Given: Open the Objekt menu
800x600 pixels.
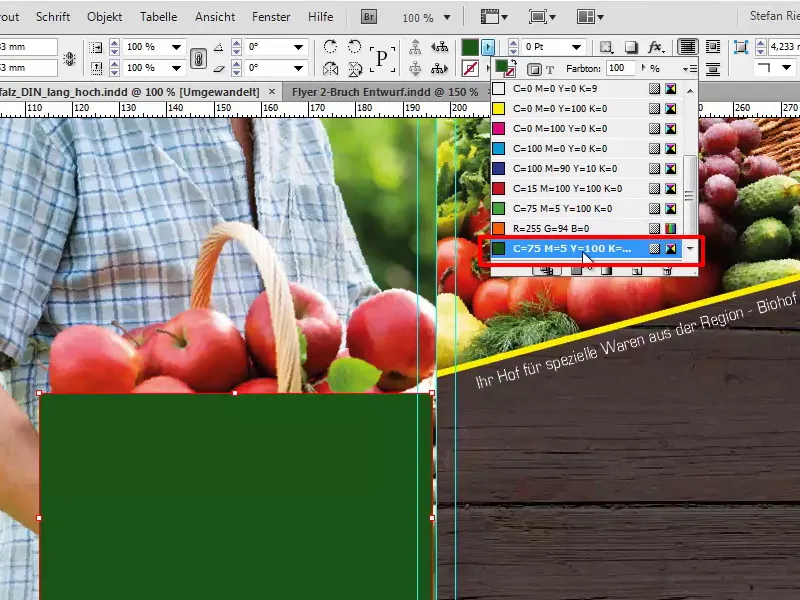Looking at the screenshot, I should click(105, 17).
